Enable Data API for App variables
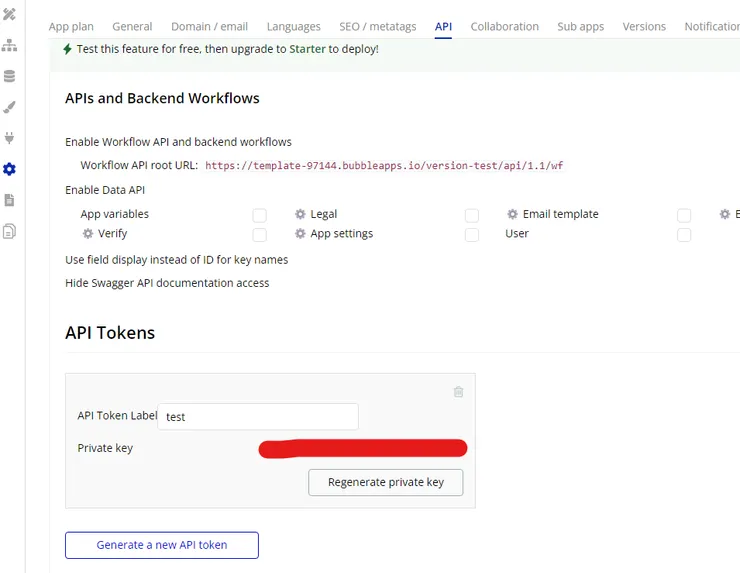 [x=260, y=215]
